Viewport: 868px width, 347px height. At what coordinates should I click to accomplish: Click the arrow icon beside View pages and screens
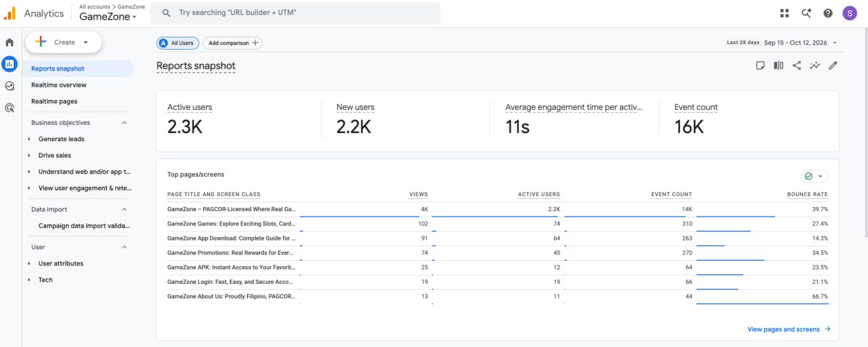[827, 329]
